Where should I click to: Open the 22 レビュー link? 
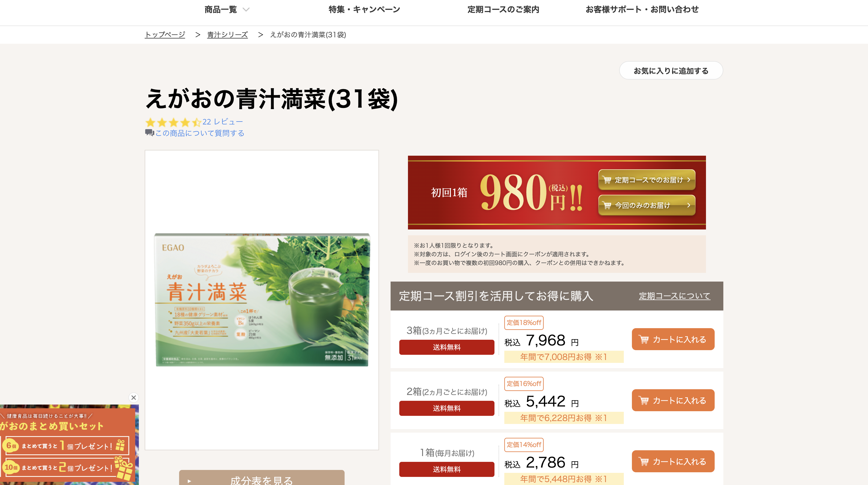click(x=222, y=122)
